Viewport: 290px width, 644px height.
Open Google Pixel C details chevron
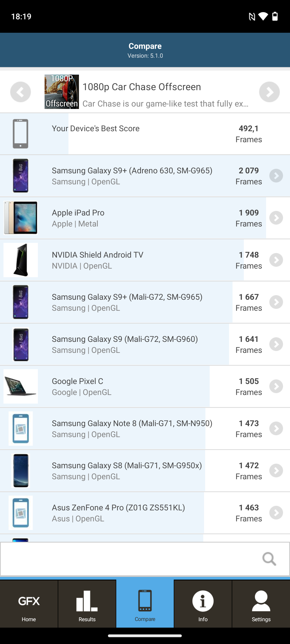coord(276,386)
